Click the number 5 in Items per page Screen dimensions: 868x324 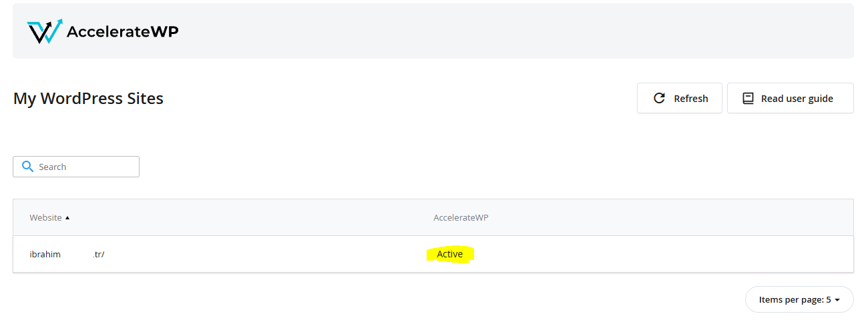point(829,299)
